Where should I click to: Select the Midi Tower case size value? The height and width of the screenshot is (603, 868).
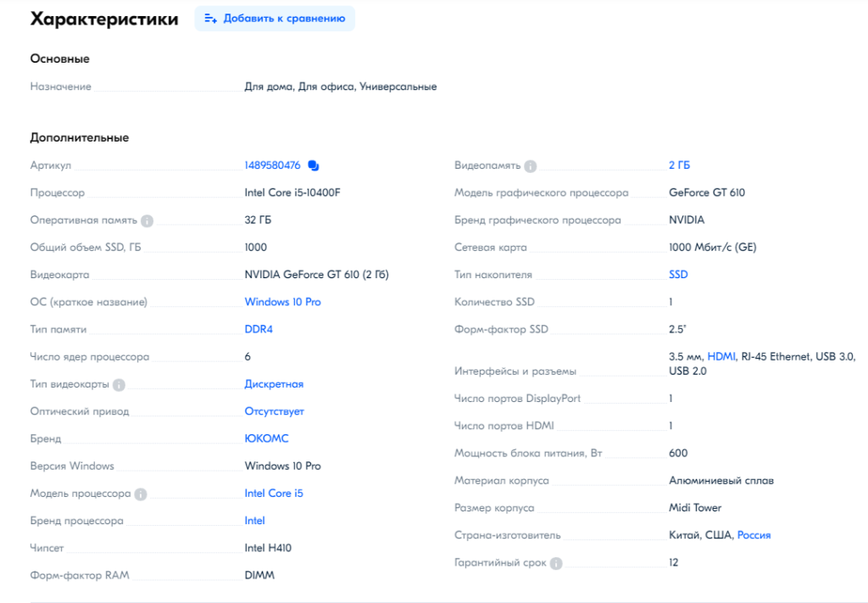pos(695,507)
